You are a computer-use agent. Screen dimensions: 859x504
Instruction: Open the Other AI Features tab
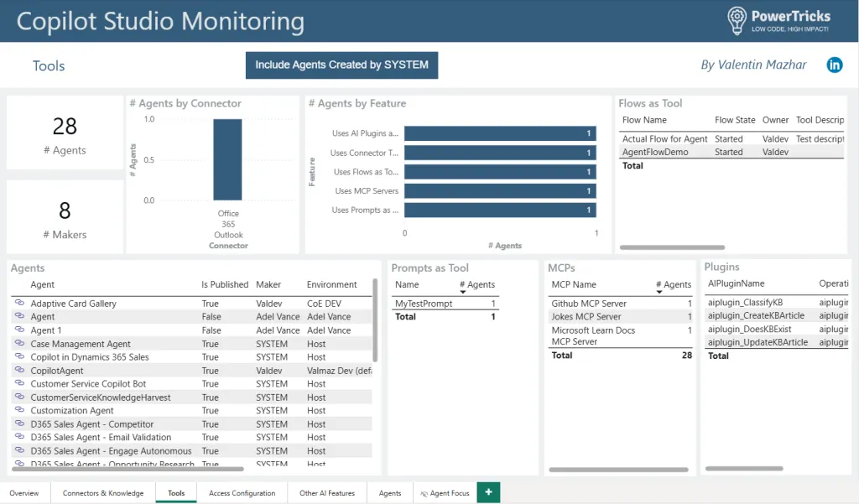pos(327,493)
